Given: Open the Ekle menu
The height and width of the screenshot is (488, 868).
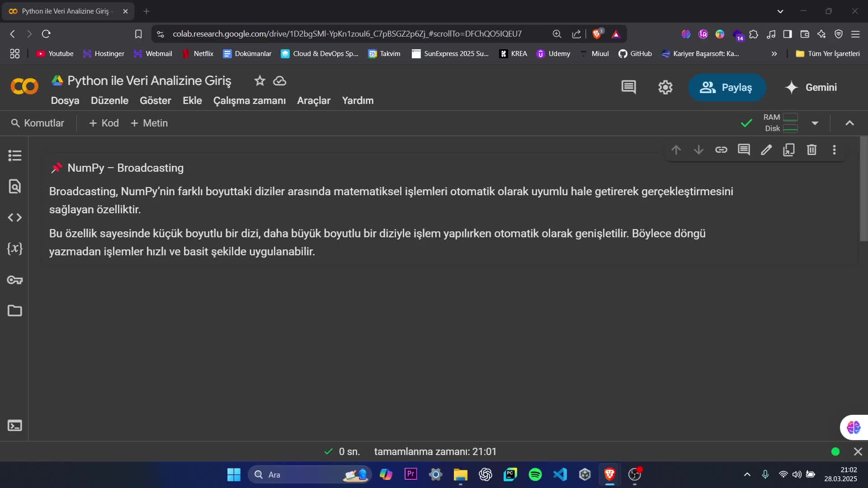Looking at the screenshot, I should [192, 100].
